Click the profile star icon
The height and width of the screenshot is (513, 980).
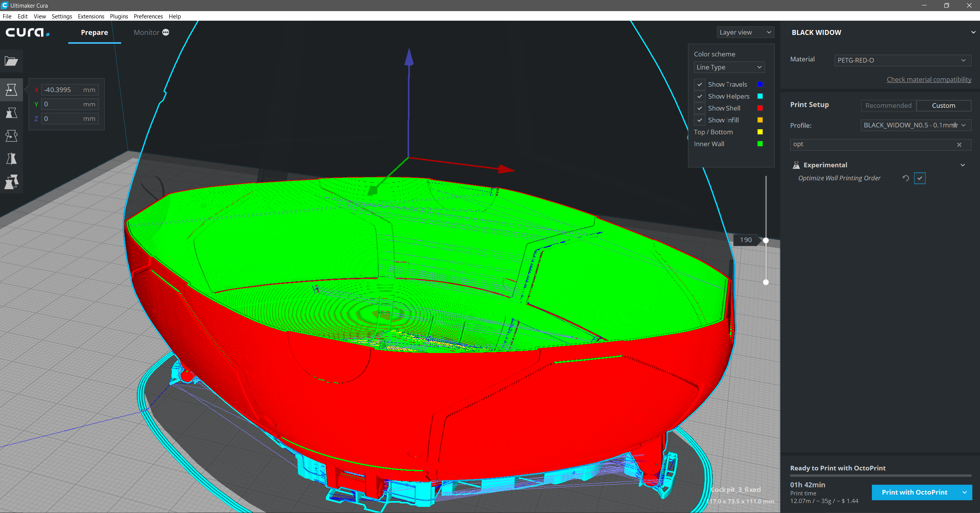coord(955,125)
